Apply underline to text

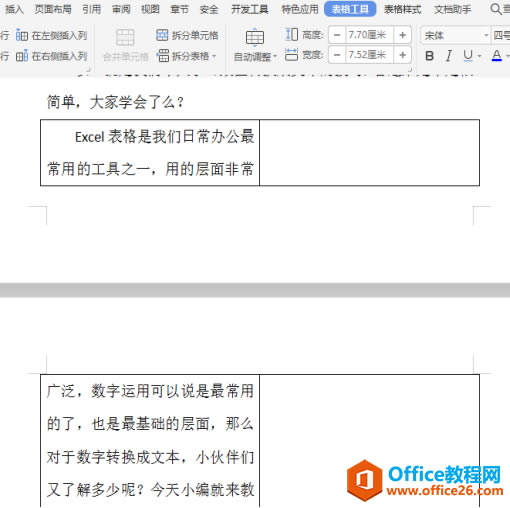(468, 56)
